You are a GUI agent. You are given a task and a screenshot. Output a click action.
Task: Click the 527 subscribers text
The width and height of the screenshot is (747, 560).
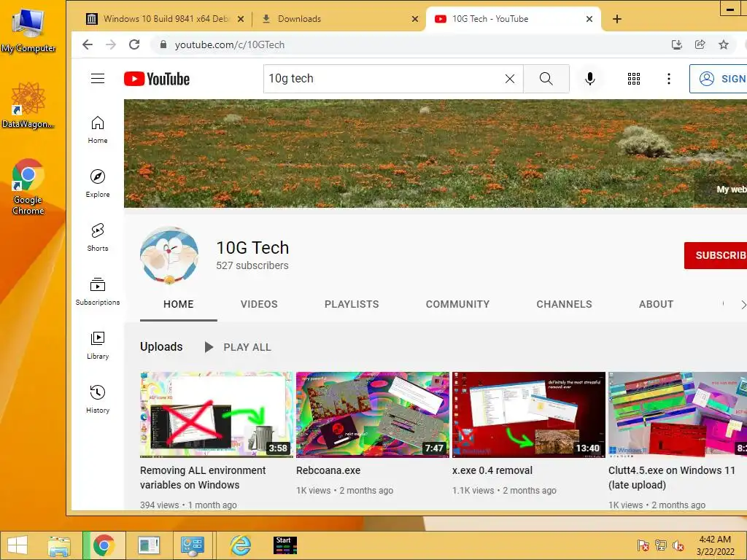[252, 265]
